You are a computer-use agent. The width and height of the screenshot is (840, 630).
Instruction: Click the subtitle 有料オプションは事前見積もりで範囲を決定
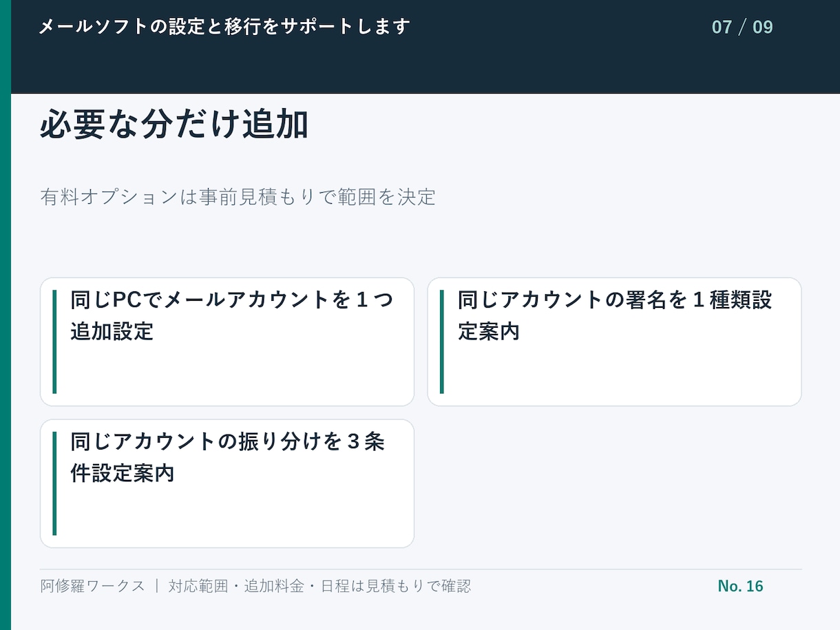[238, 197]
